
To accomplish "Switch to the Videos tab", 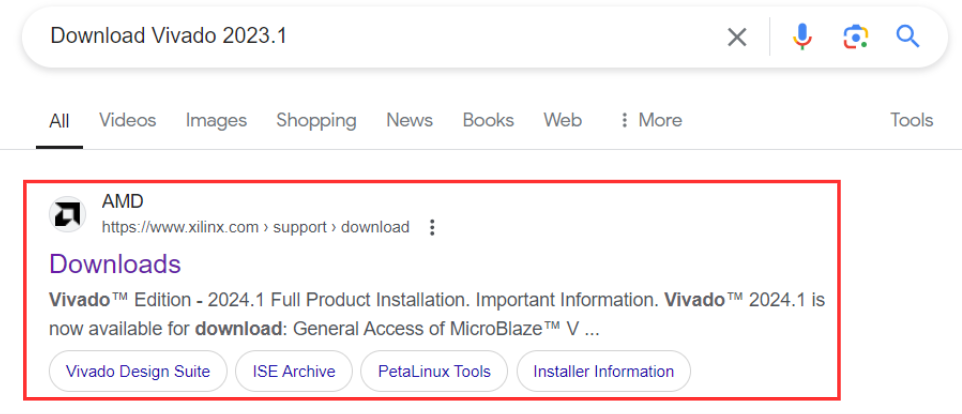I will pos(128,120).
